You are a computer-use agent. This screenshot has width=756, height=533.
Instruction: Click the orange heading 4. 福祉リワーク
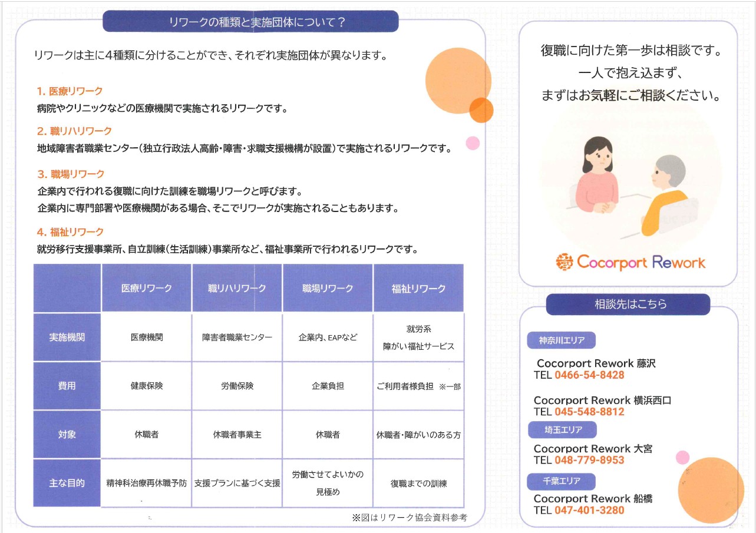click(x=70, y=232)
